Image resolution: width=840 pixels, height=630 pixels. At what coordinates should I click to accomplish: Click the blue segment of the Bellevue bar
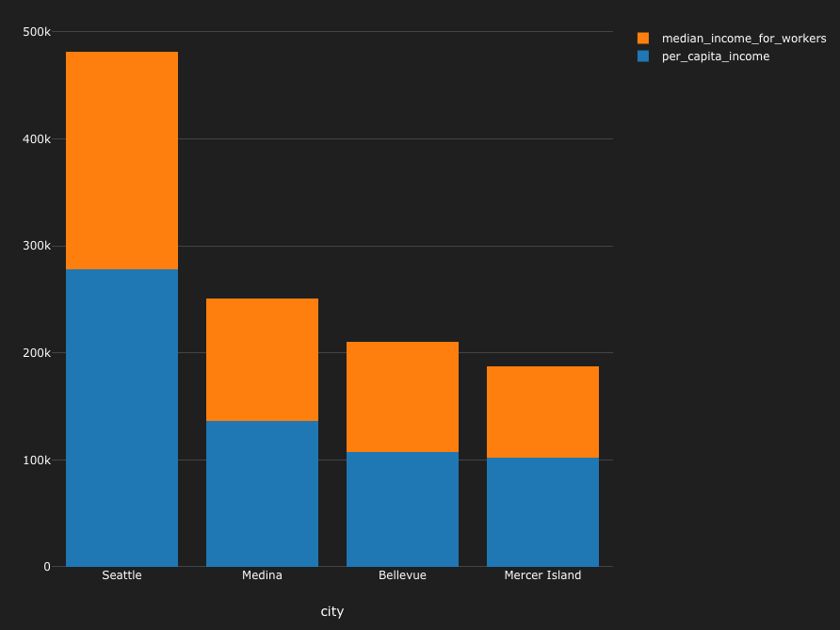402,509
